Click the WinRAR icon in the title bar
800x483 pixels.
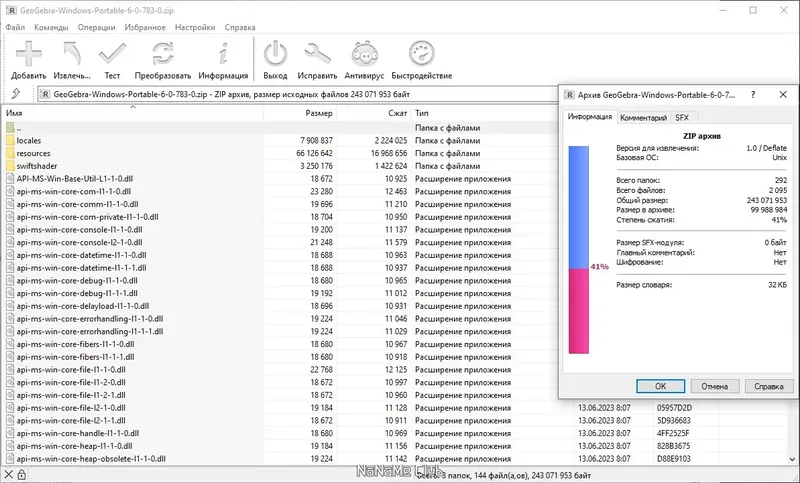pos(11,10)
